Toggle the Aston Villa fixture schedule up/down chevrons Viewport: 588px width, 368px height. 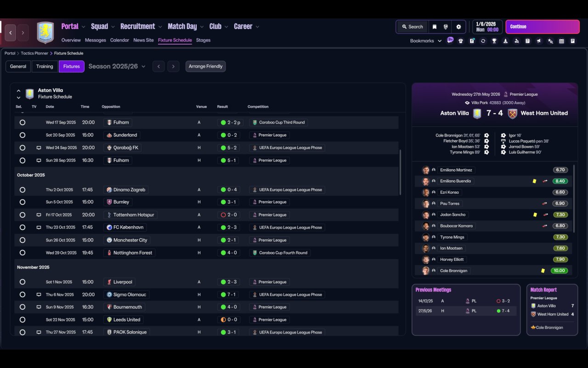coord(18,94)
